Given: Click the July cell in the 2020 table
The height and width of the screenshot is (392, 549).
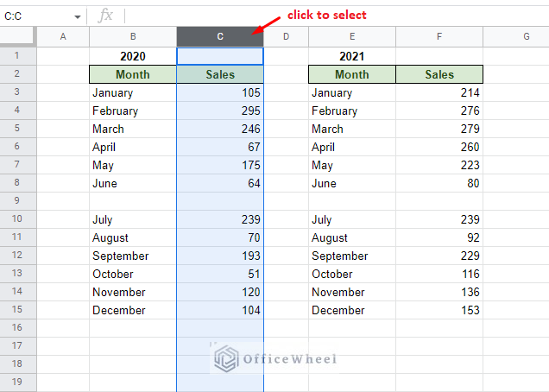Looking at the screenshot, I should click(133, 219).
